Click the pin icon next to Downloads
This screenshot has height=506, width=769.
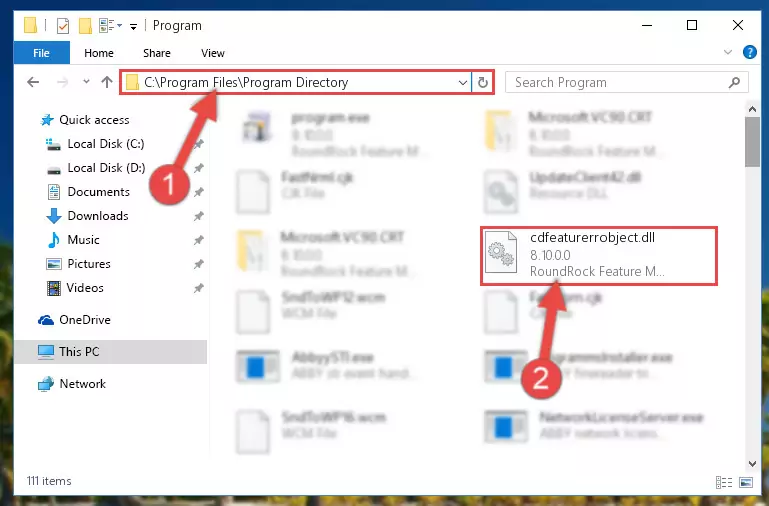(x=198, y=216)
